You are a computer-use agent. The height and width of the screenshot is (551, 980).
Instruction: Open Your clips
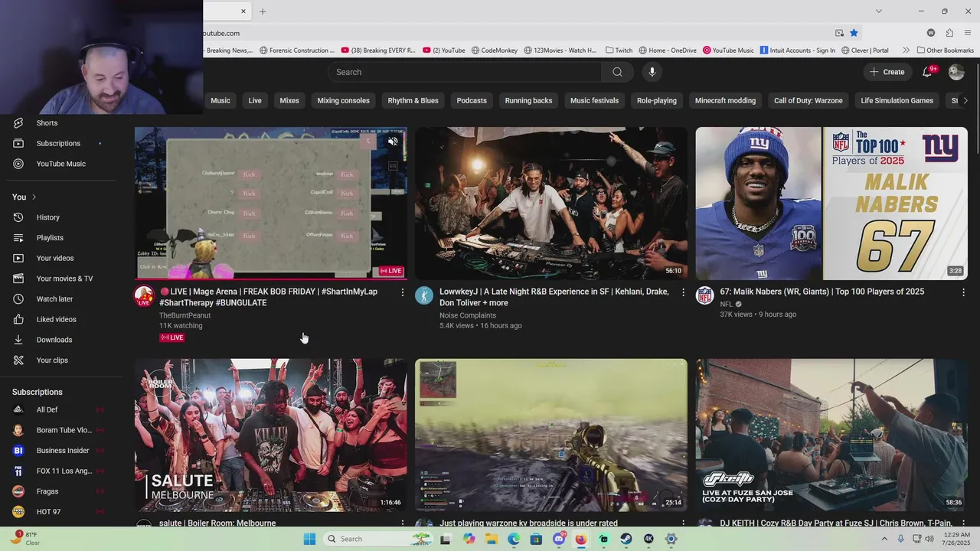pyautogui.click(x=52, y=360)
